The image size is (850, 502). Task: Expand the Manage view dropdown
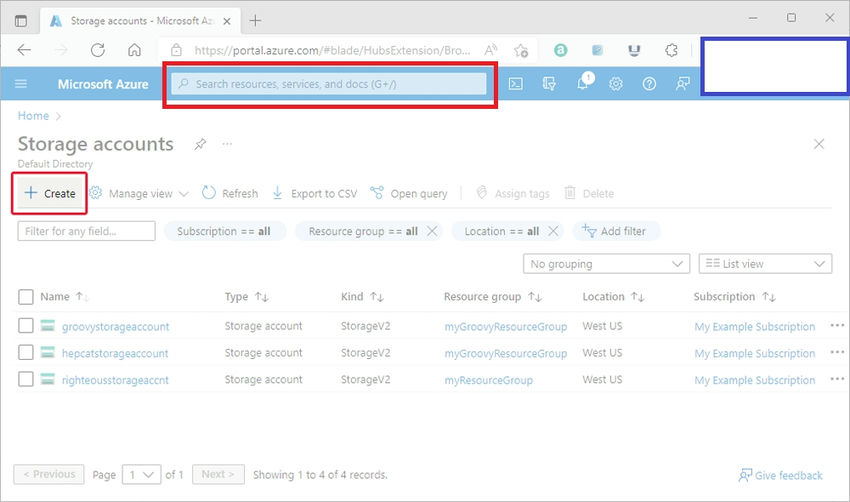tap(139, 194)
